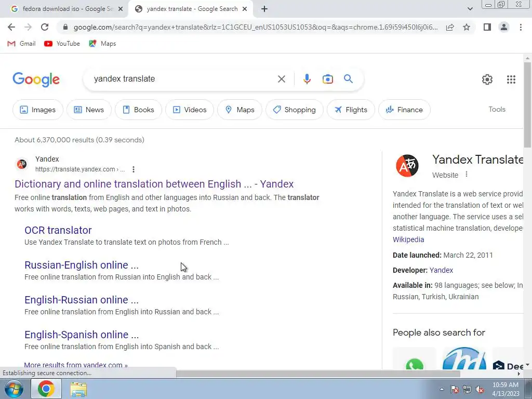The height and width of the screenshot is (399, 532).
Task: Close the fedora download iso tab
Action: tap(121, 9)
